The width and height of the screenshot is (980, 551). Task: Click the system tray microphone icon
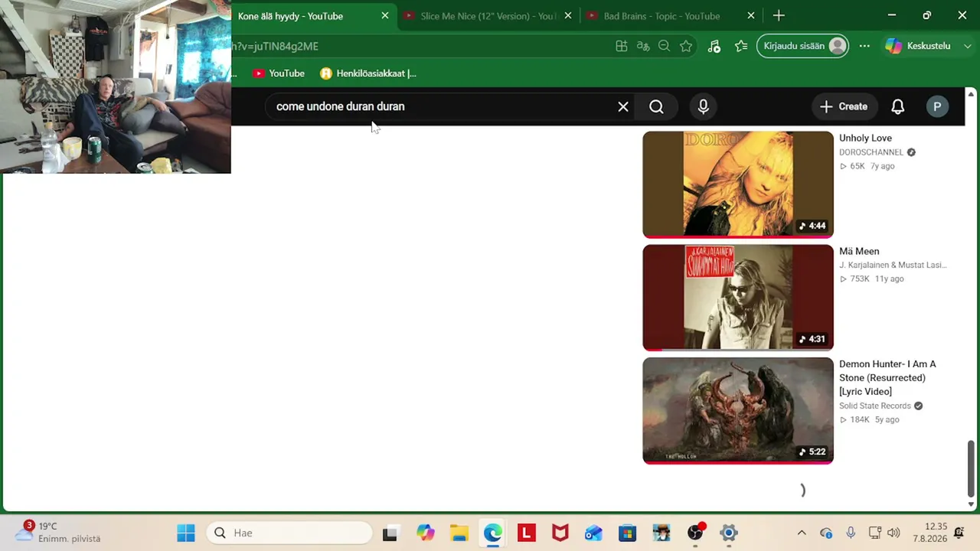coord(851,533)
